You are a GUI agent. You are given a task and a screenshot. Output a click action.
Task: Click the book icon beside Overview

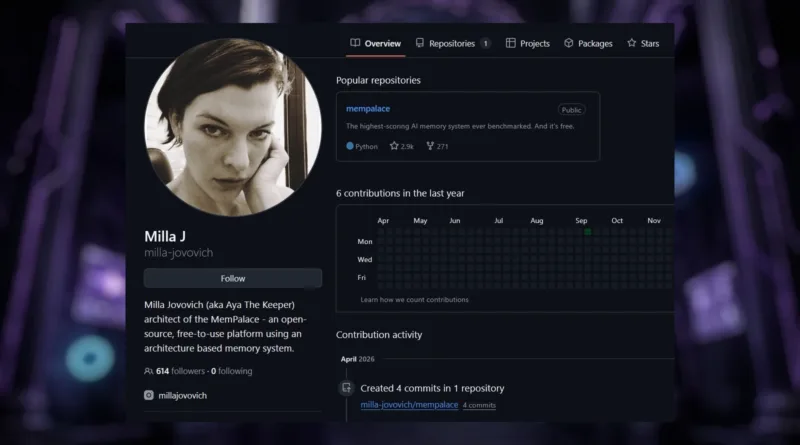pyautogui.click(x=355, y=43)
